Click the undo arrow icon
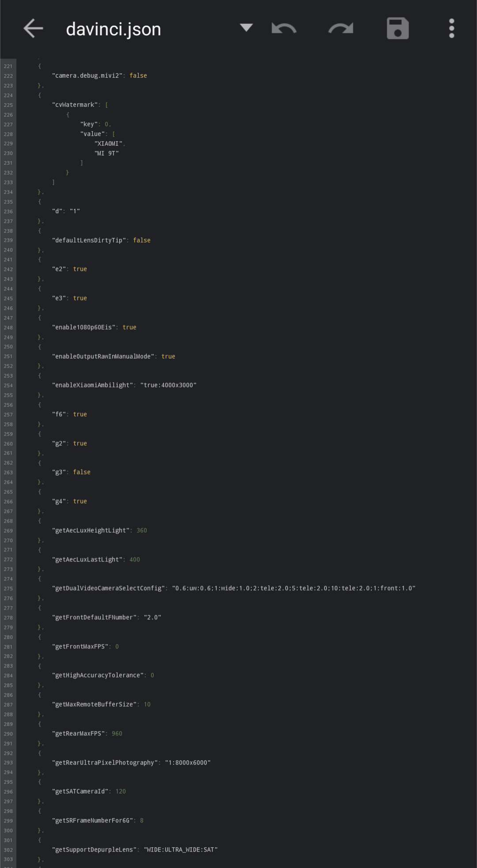The height and width of the screenshot is (868, 477). coord(284,29)
